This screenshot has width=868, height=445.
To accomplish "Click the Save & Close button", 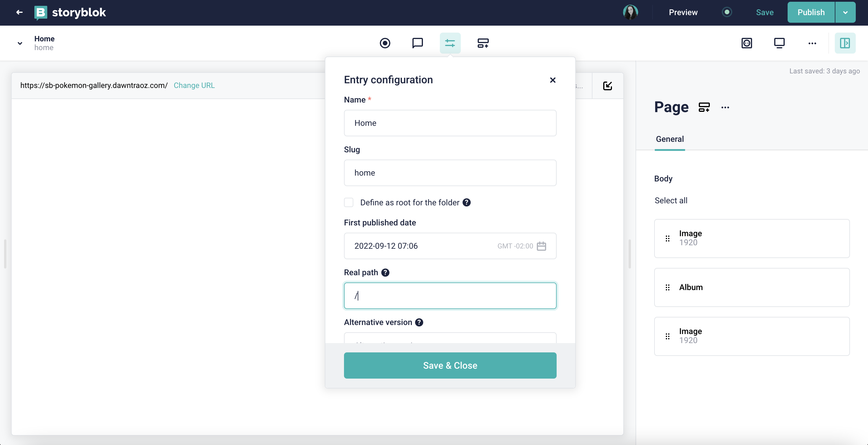I will (x=450, y=365).
